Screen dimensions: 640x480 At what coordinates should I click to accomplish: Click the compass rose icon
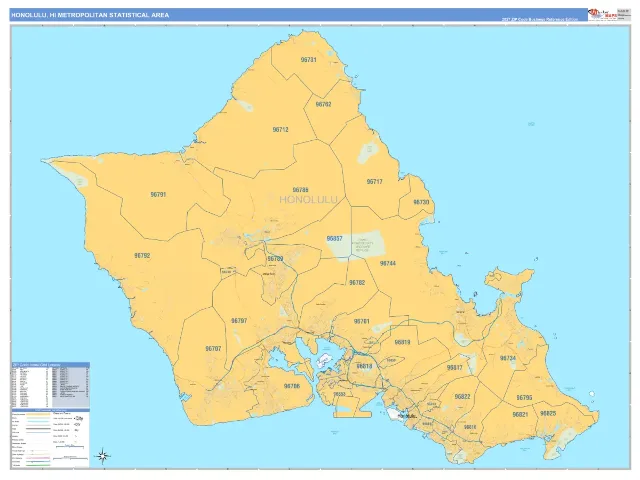point(102,456)
